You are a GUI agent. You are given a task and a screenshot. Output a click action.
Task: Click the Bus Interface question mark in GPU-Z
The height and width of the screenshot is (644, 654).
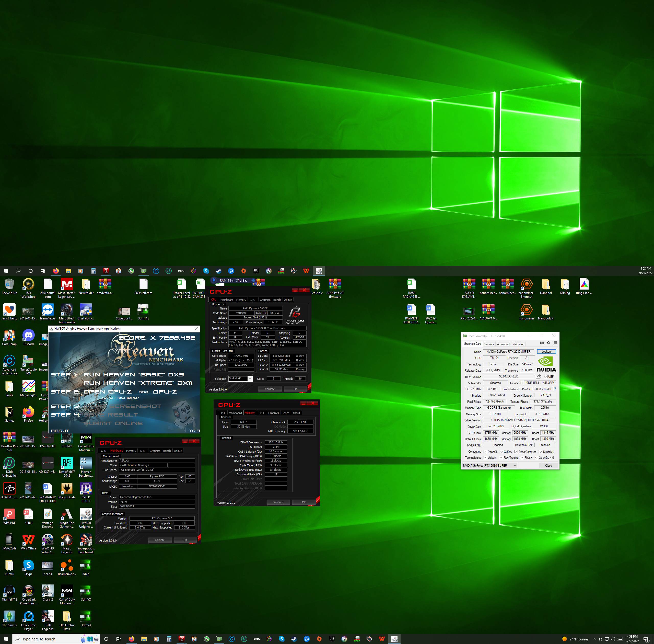pyautogui.click(x=555, y=389)
